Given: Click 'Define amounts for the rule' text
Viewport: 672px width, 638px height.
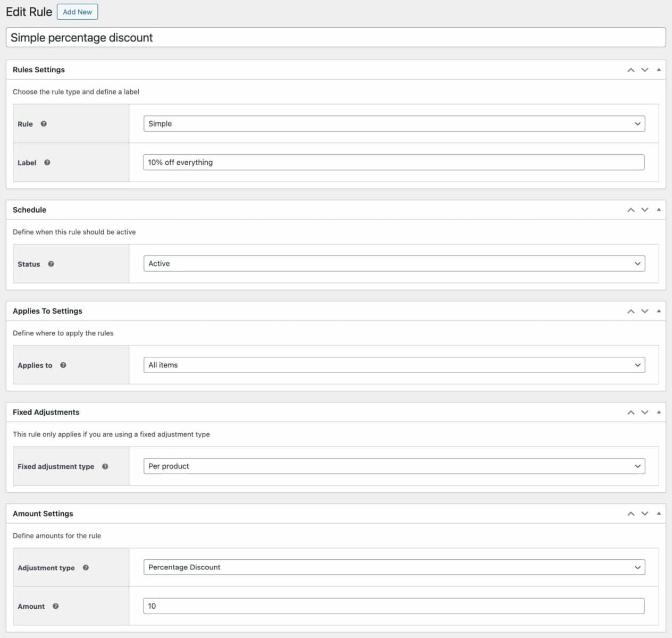Looking at the screenshot, I should 57,536.
